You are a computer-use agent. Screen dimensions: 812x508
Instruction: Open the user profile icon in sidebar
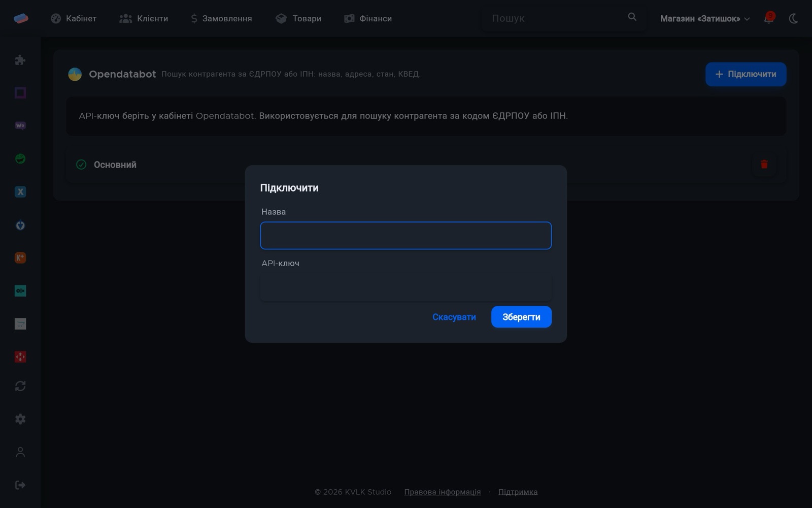(20, 452)
